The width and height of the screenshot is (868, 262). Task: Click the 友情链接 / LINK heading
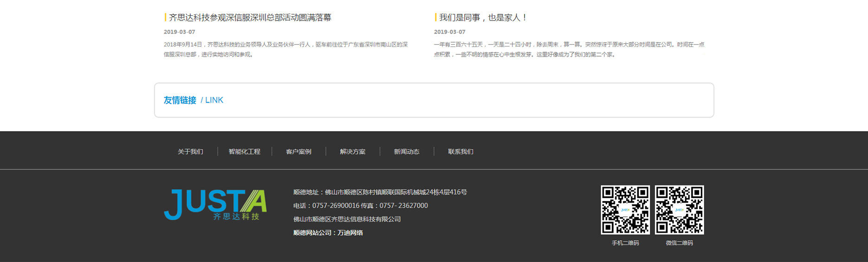pos(194,100)
